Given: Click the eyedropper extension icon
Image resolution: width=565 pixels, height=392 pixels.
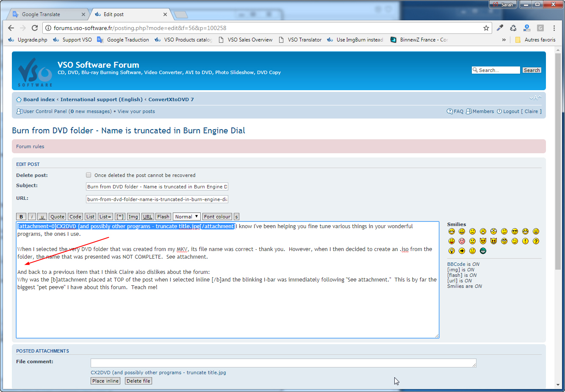Looking at the screenshot, I should [500, 28].
